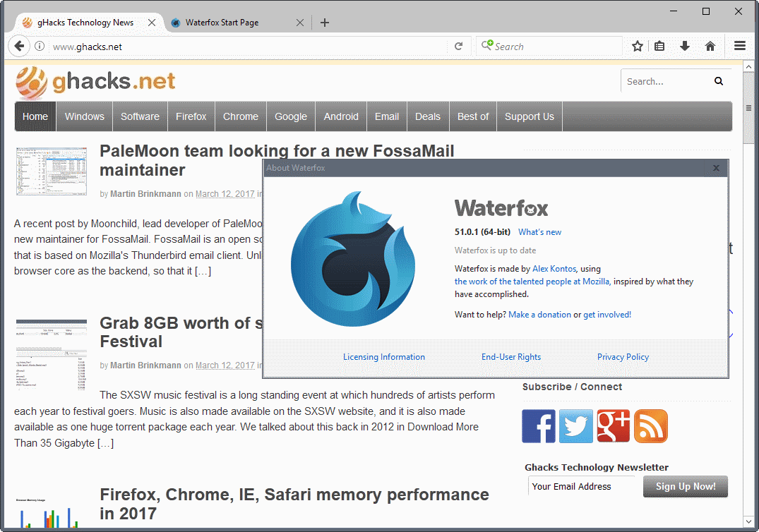This screenshot has width=759, height=532.
Task: Open site identity info icon
Action: [40, 46]
